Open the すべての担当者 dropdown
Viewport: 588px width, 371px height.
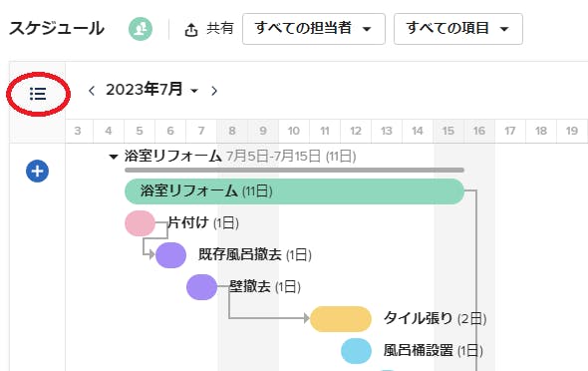(x=314, y=29)
